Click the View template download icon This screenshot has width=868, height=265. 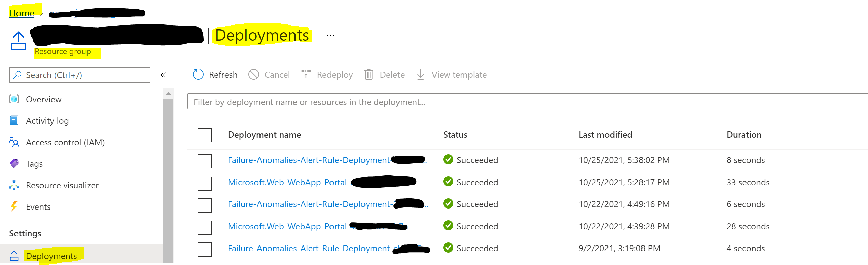coord(420,74)
